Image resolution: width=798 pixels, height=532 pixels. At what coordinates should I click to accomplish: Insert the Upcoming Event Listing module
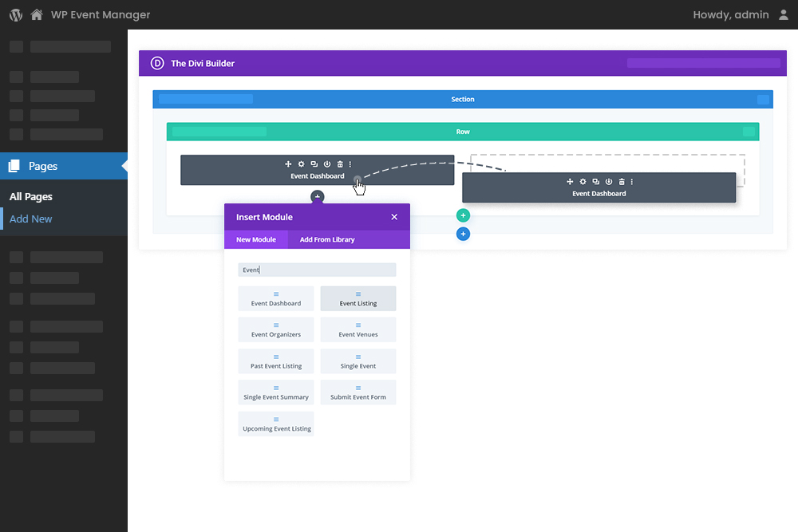[276, 424]
